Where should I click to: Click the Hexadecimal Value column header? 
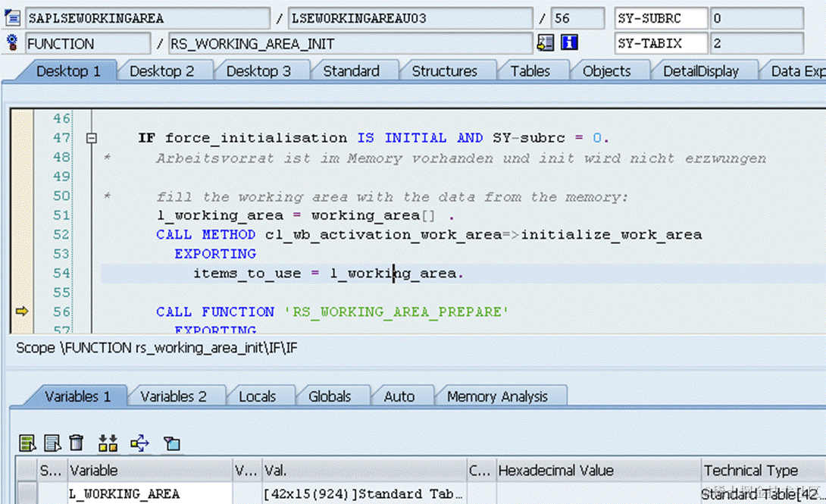point(599,471)
